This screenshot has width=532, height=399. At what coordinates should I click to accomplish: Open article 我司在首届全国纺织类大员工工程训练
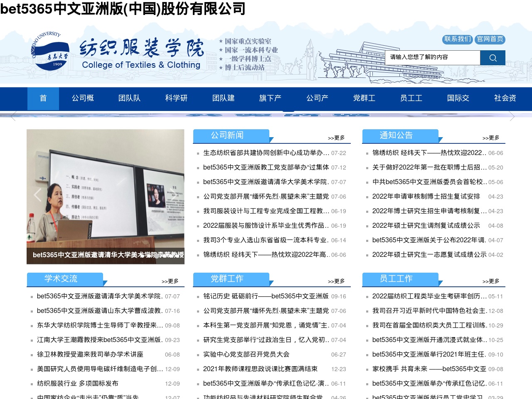(429, 325)
